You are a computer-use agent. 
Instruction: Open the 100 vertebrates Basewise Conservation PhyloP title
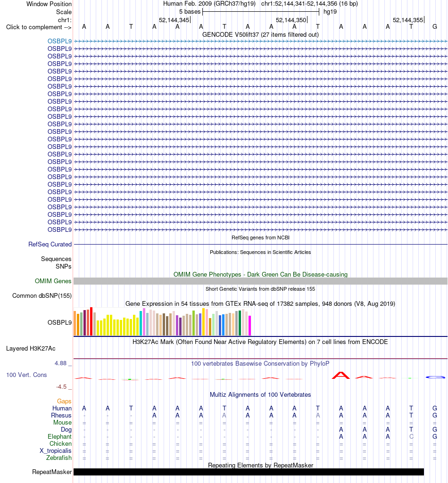[260, 363]
